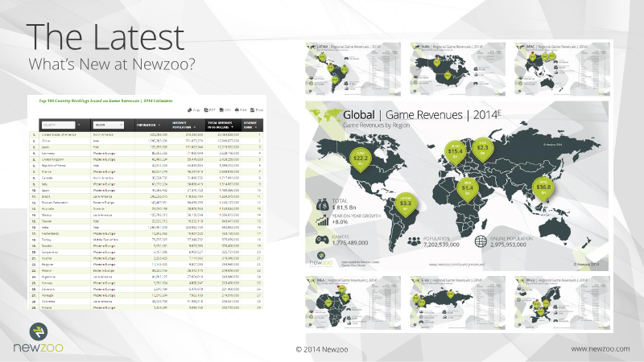Click the "1,775,489,000" gamers value
The height and width of the screenshot is (362, 644).
[350, 243]
